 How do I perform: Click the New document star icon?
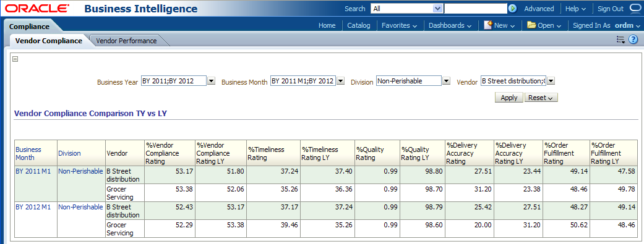tap(488, 25)
